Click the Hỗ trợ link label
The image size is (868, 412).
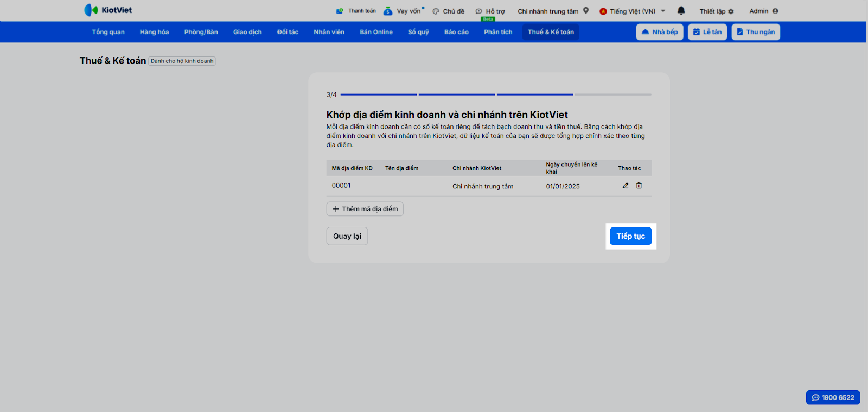coord(495,11)
